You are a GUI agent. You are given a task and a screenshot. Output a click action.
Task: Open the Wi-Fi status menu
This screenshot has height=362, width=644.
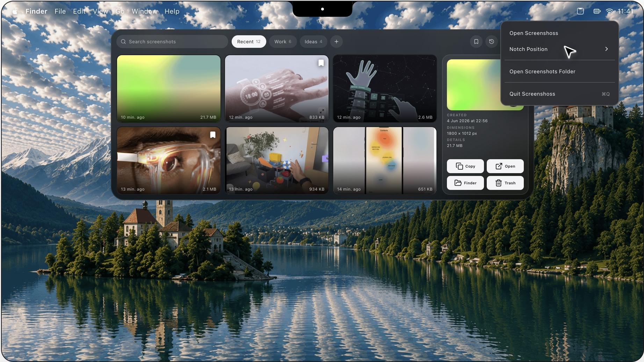[609, 11]
